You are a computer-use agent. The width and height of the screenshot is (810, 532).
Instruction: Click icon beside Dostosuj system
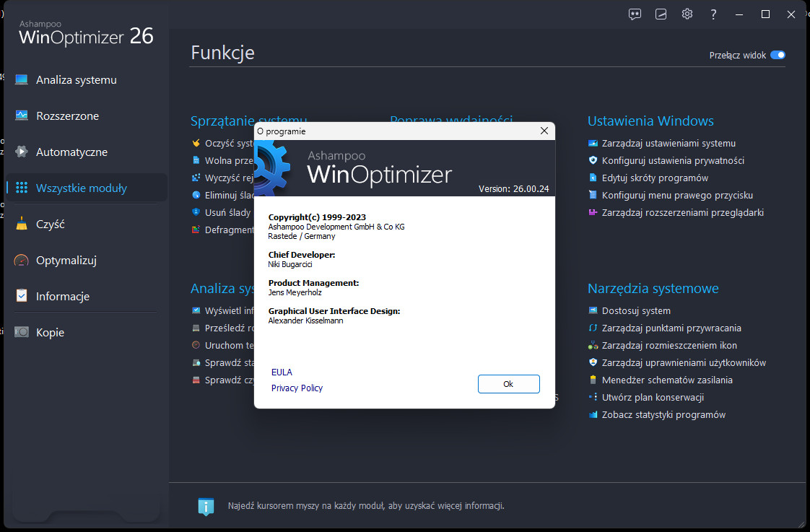pos(593,310)
